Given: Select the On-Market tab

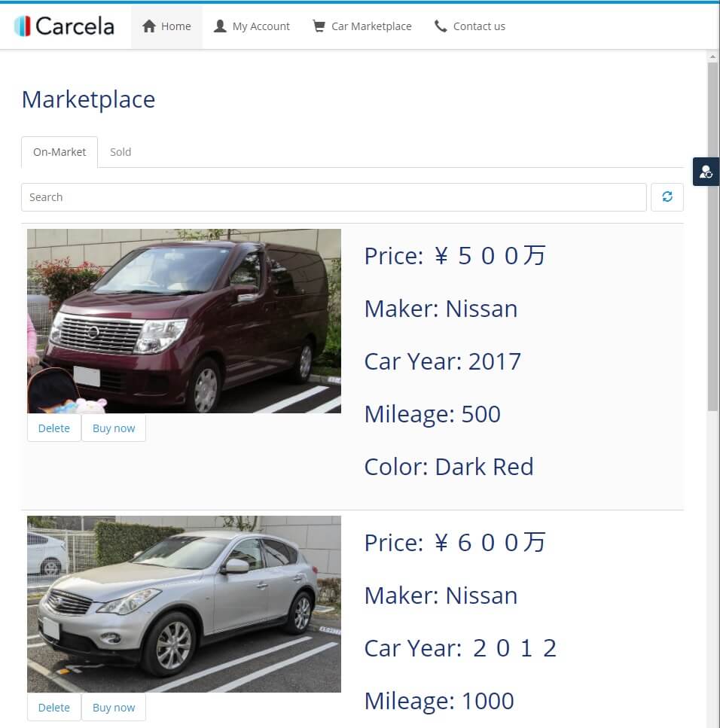Looking at the screenshot, I should [59, 152].
